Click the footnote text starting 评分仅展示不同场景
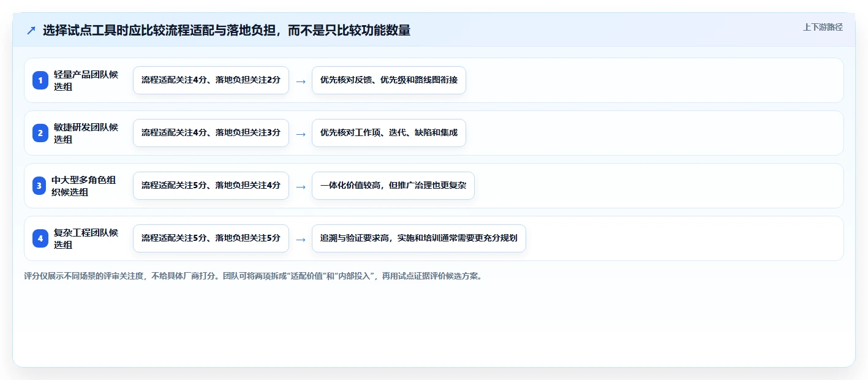Viewport: 868px width, 380px height. click(x=253, y=276)
